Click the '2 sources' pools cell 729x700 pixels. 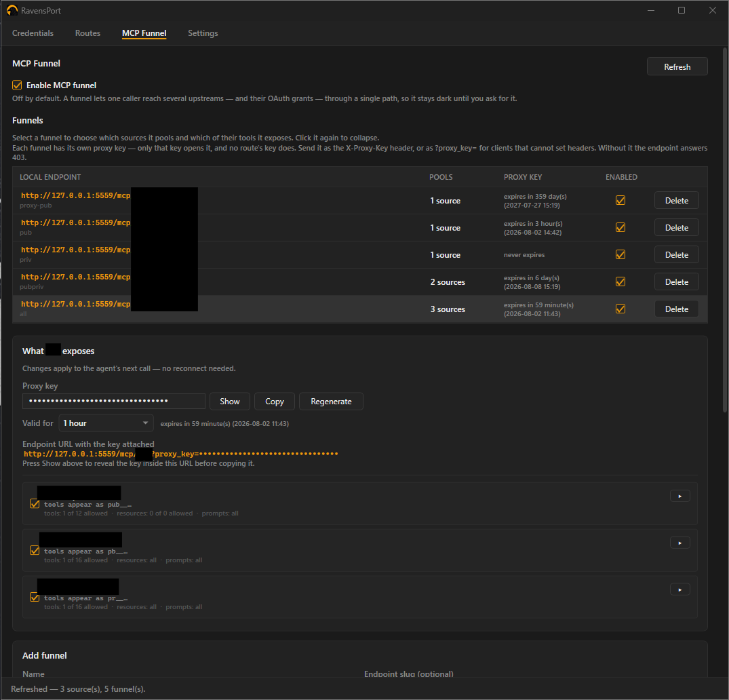tap(448, 282)
